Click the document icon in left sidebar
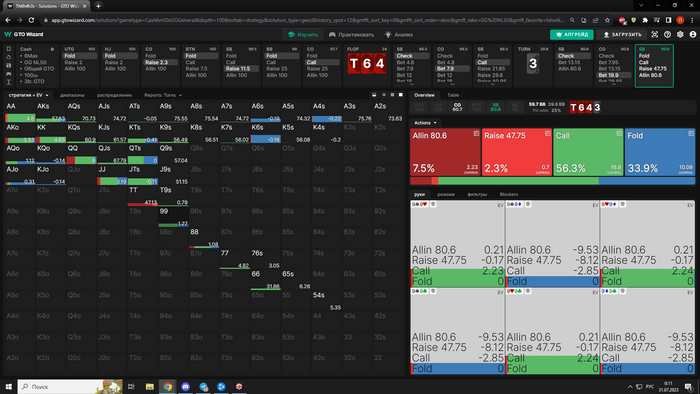Image resolution: width=700 pixels, height=394 pixels. (8, 49)
